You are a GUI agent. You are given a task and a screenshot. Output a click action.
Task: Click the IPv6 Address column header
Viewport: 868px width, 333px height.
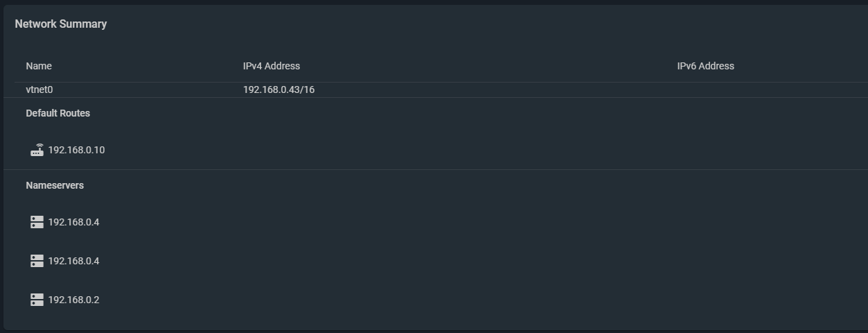(x=705, y=66)
